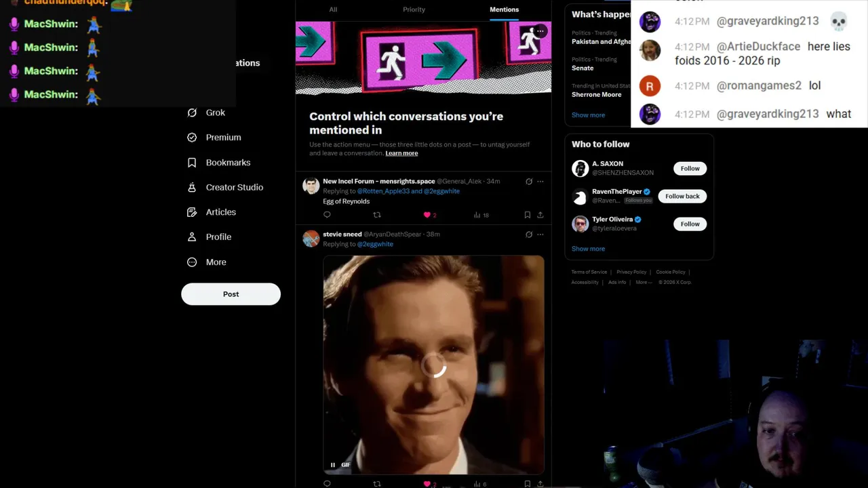Screen dimensions: 868x488
Task: Open General_Alek's avatar in the post
Action: coord(311,186)
